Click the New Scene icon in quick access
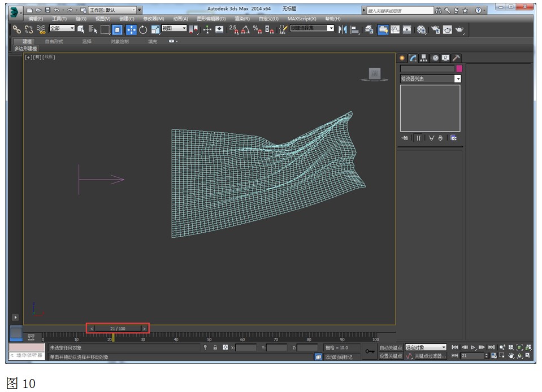 [x=30, y=10]
